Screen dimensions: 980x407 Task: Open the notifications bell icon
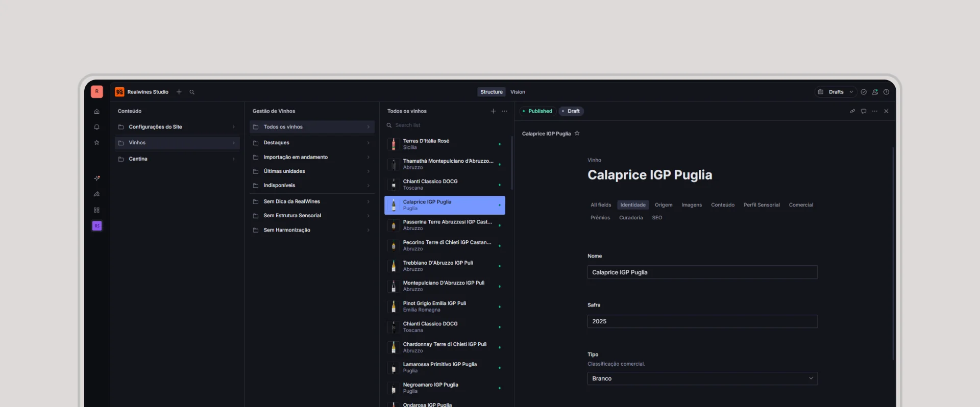[96, 127]
